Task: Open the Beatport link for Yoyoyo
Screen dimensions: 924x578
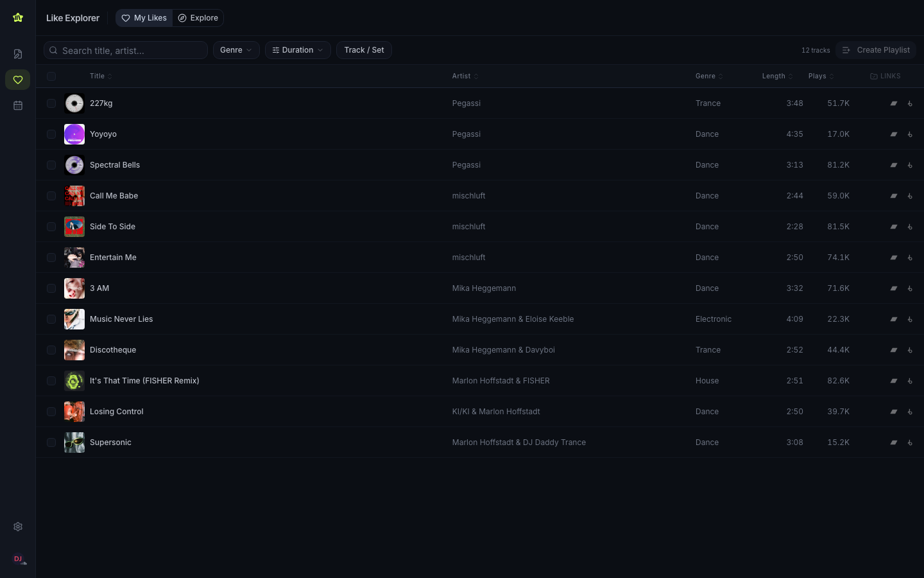Action: tap(910, 134)
